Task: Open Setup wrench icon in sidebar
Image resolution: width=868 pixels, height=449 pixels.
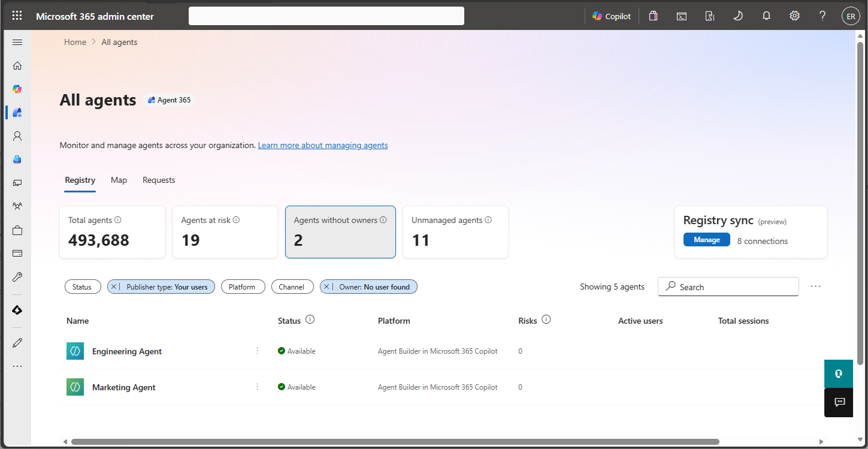Action: click(17, 277)
